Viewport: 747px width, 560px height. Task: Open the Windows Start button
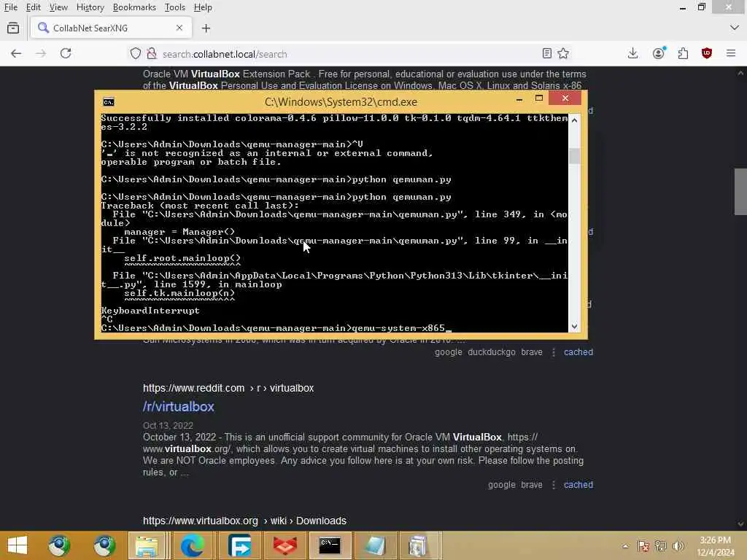tap(18, 545)
